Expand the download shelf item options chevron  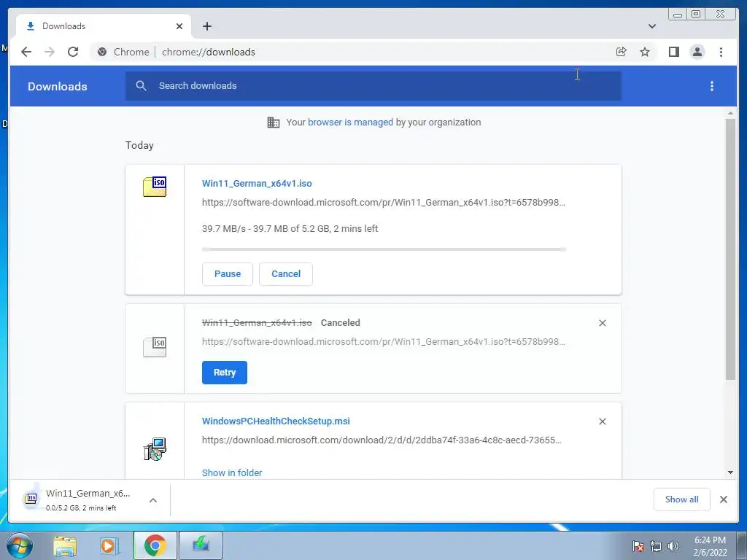click(153, 500)
